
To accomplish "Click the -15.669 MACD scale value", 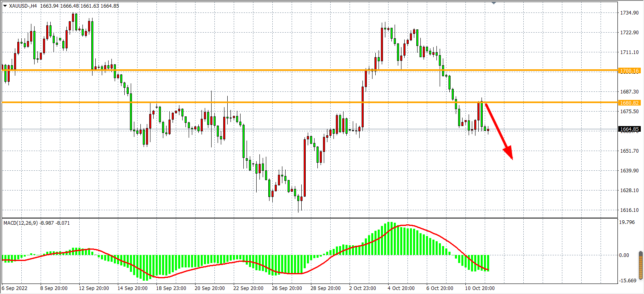I will pyautogui.click(x=628, y=281).
